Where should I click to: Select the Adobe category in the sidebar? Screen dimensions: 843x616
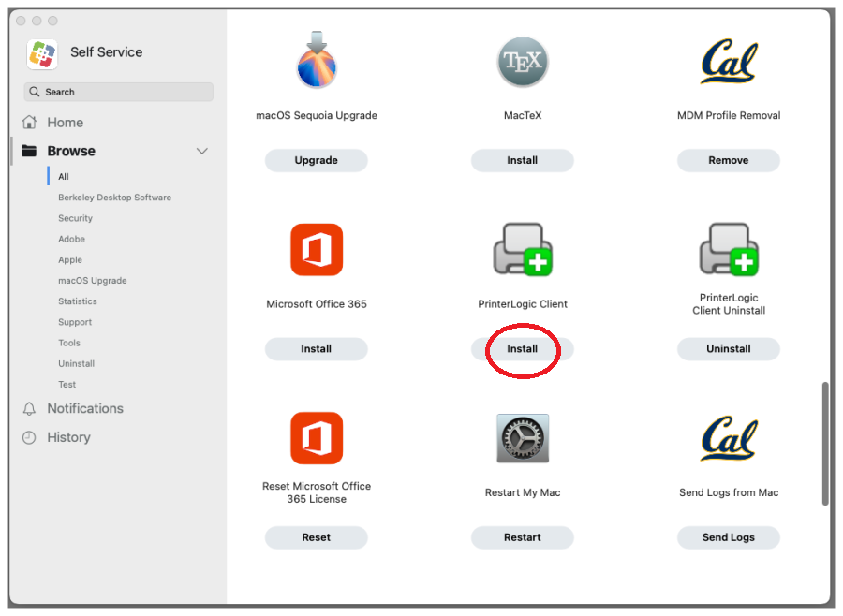(71, 239)
